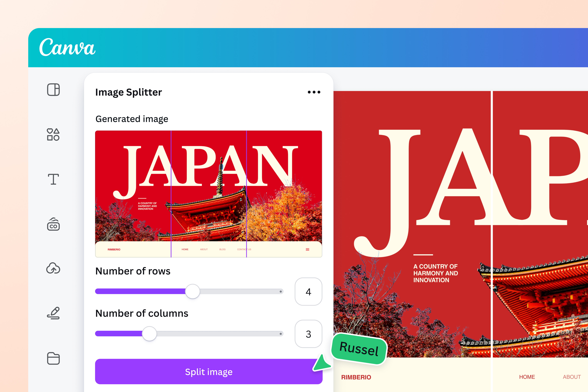This screenshot has height=392, width=588.
Task: Open the Uploads cloud sidebar icon
Action: click(53, 268)
